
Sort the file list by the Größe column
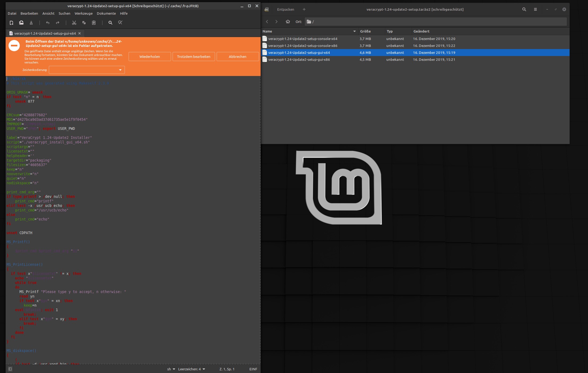tap(365, 31)
